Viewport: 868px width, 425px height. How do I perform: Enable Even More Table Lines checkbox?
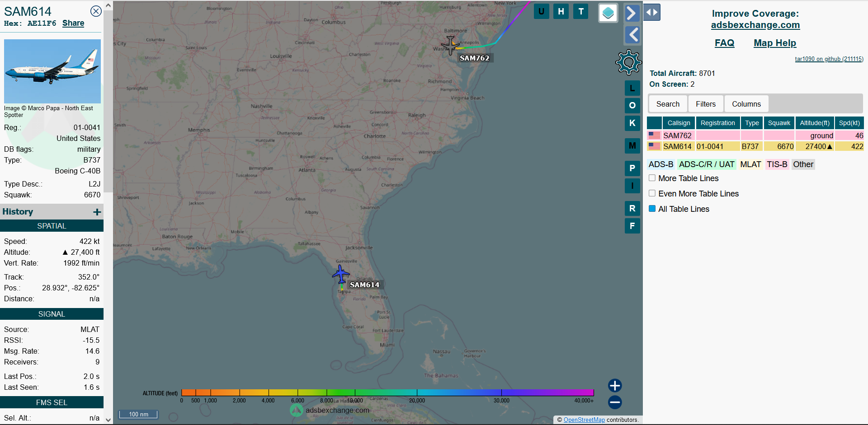pyautogui.click(x=652, y=193)
